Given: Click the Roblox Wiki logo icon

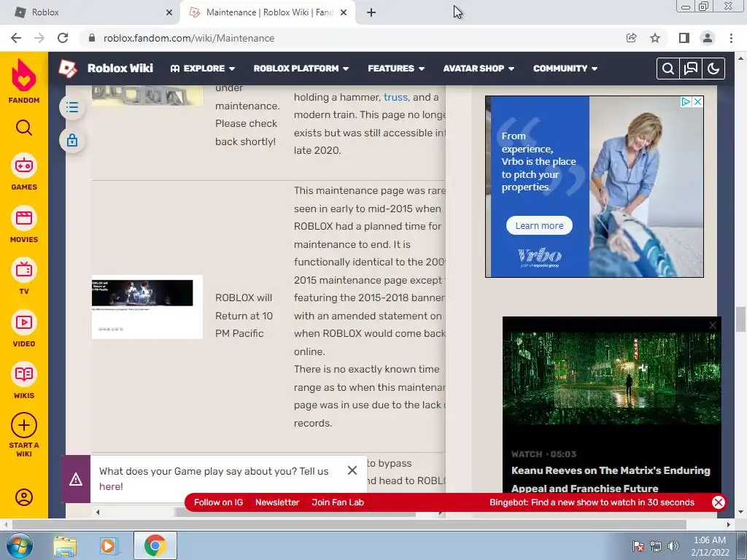Looking at the screenshot, I should pos(68,69).
